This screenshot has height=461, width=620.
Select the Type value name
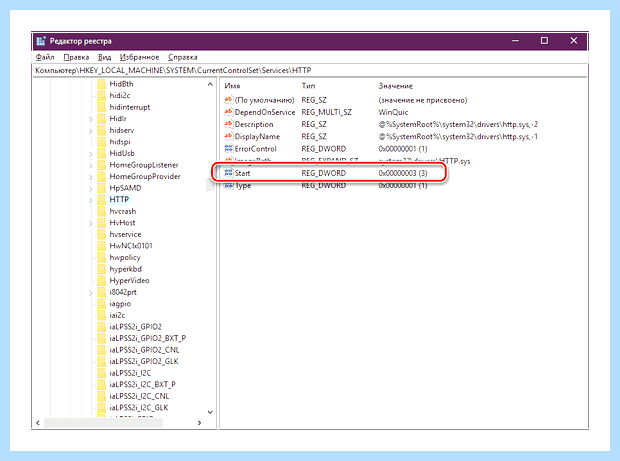coord(243,185)
